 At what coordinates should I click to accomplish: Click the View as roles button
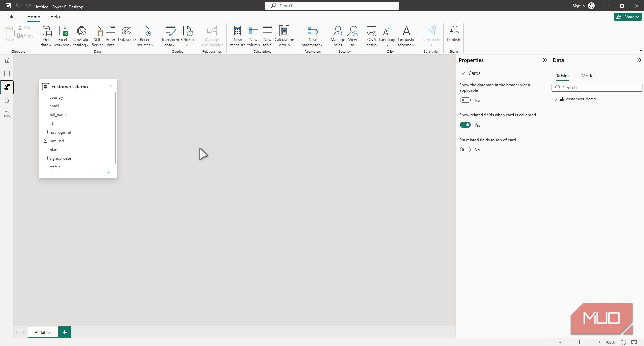coord(353,36)
